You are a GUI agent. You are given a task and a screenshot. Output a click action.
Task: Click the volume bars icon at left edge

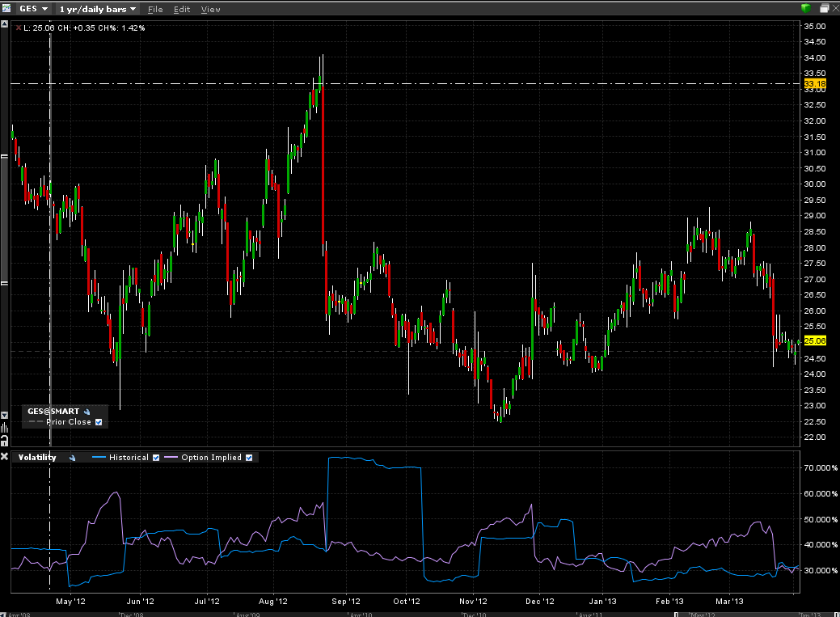point(4,427)
